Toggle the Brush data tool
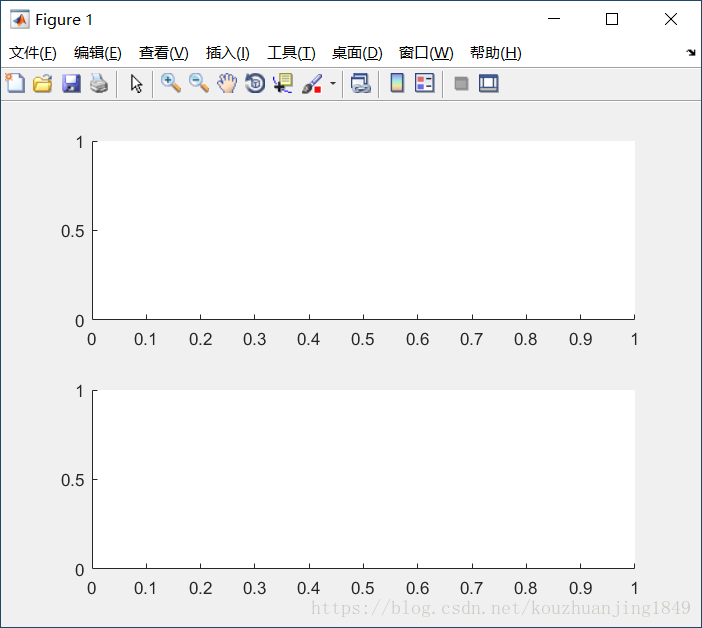This screenshot has height=628, width=702. (x=312, y=84)
